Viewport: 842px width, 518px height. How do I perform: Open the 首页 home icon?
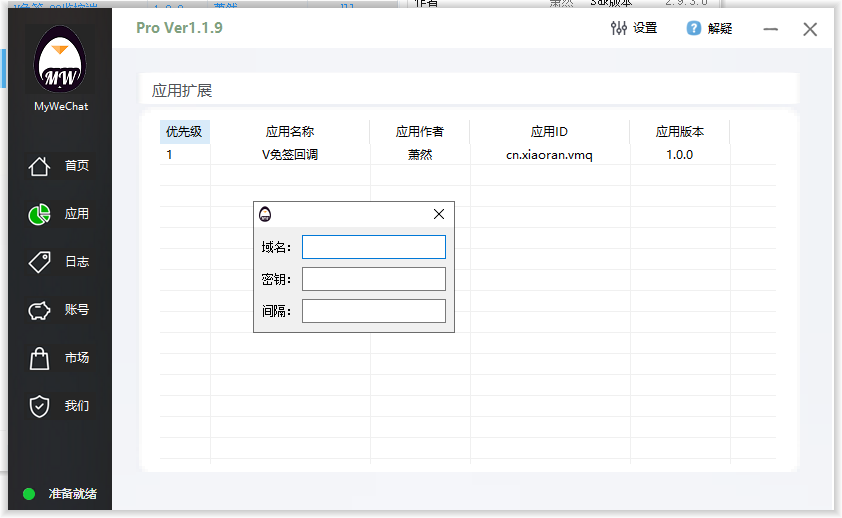39,166
